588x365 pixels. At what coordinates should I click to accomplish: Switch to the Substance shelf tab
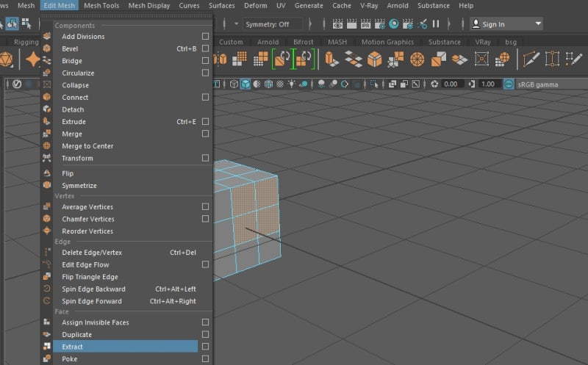[445, 42]
